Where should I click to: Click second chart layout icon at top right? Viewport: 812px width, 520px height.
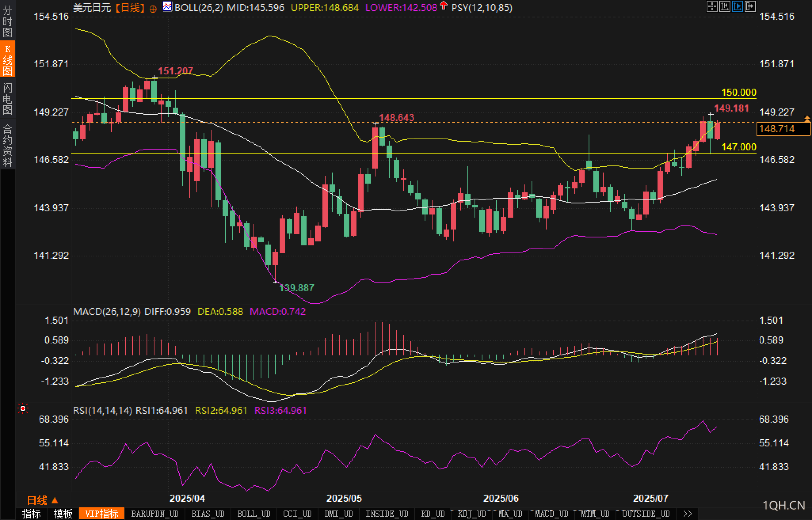tap(724, 6)
